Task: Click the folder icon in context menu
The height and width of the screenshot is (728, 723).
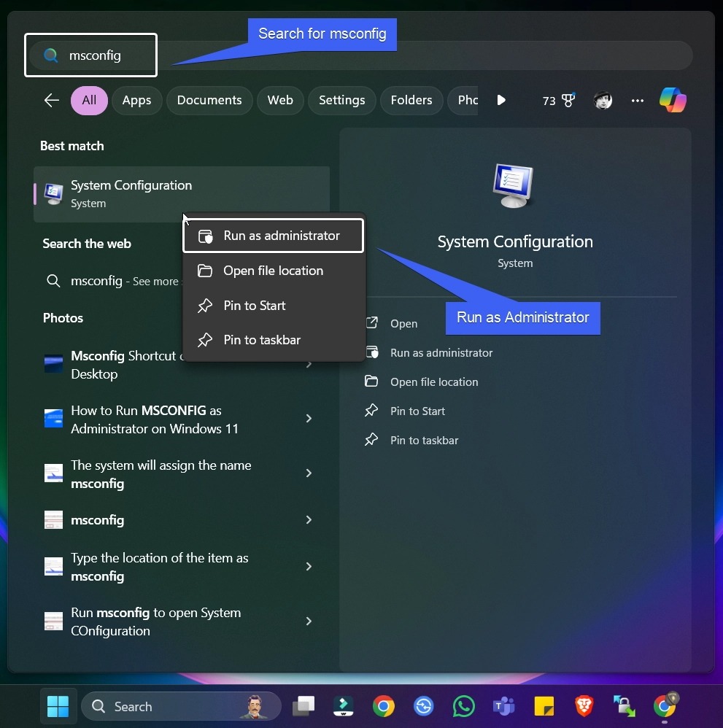Action: 205,271
